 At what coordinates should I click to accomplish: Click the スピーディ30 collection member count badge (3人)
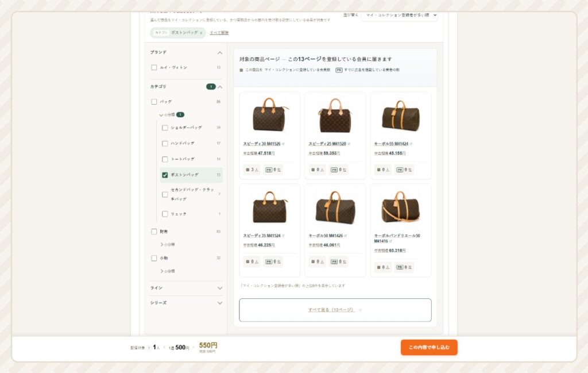(x=252, y=170)
